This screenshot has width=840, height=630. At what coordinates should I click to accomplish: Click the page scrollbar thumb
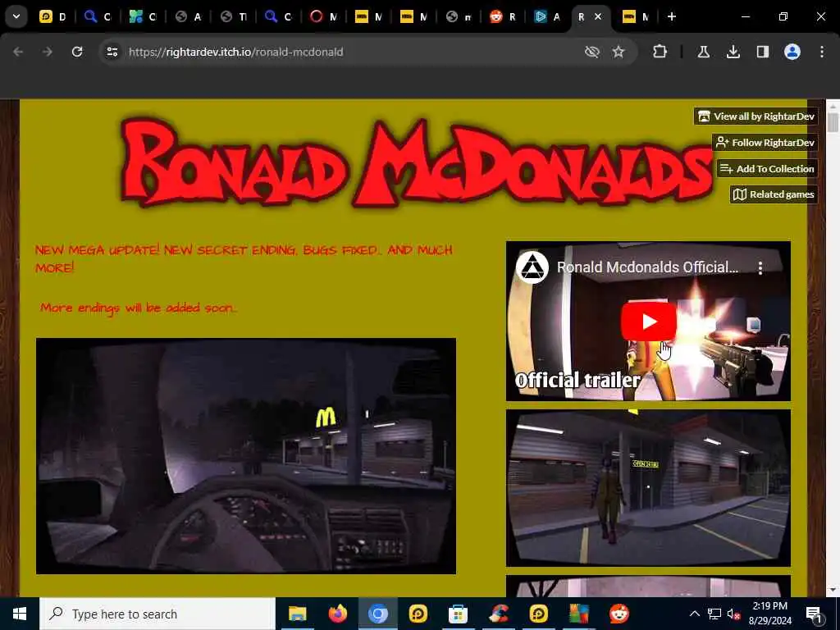click(x=833, y=122)
